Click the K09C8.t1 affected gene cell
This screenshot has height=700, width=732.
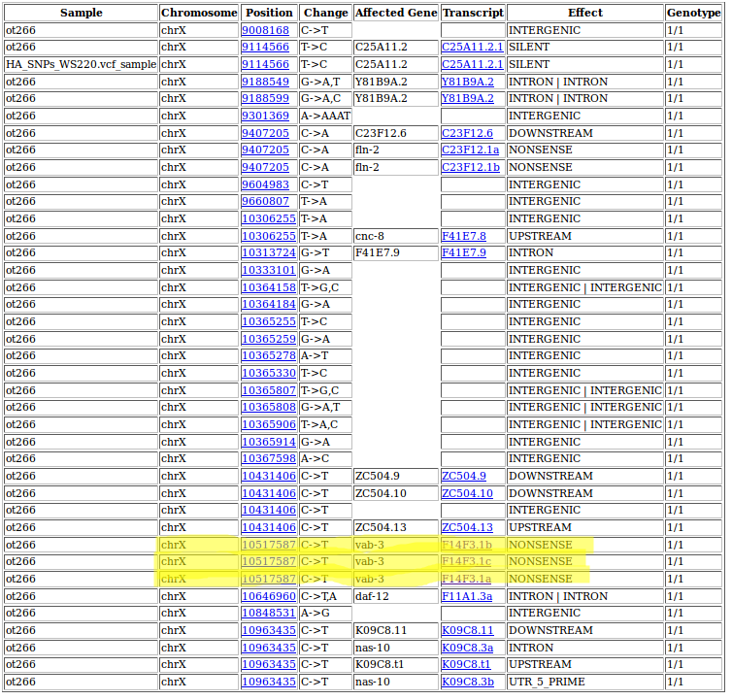[x=396, y=663]
